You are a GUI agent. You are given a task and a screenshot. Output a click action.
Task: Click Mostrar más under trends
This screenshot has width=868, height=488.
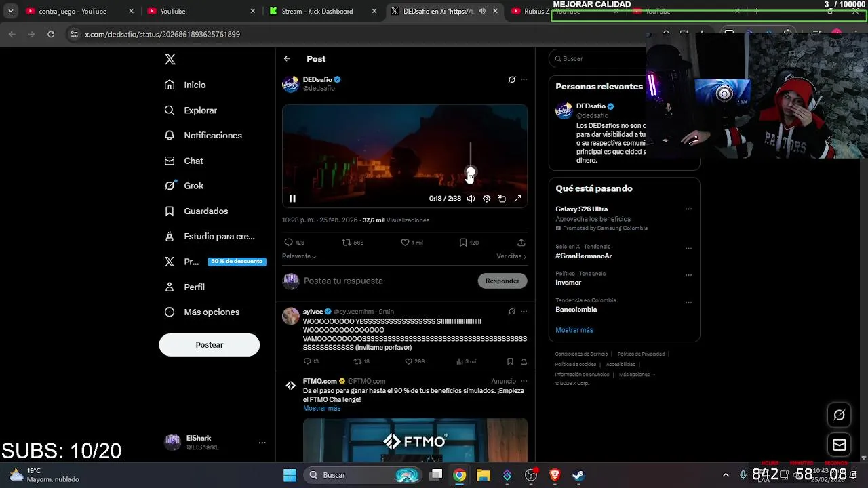point(574,330)
